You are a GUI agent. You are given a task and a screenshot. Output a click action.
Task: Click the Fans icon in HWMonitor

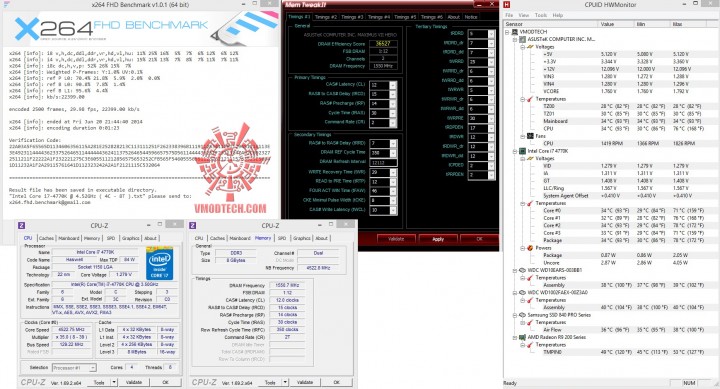point(530,136)
